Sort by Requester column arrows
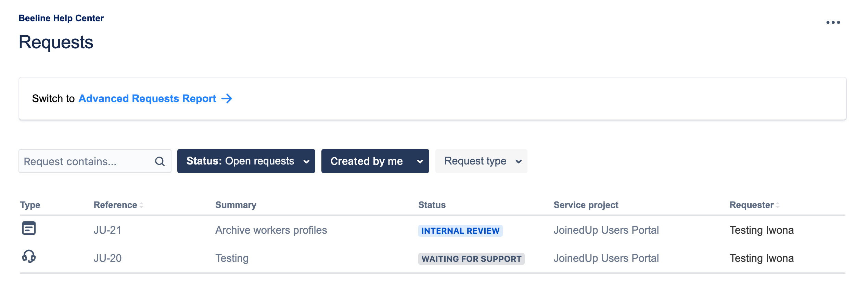Screen dimensions: 868x294 coord(778,205)
